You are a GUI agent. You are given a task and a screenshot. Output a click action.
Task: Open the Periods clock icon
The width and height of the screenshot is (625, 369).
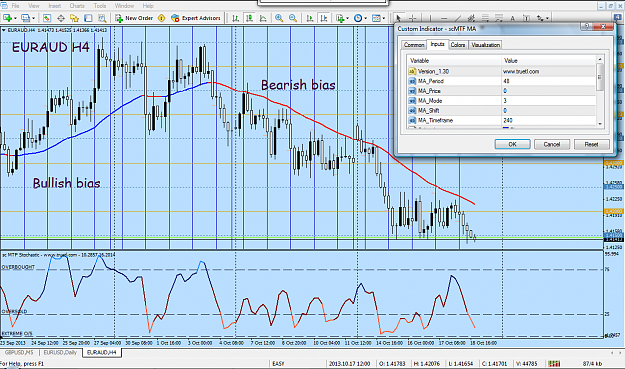tap(358, 18)
